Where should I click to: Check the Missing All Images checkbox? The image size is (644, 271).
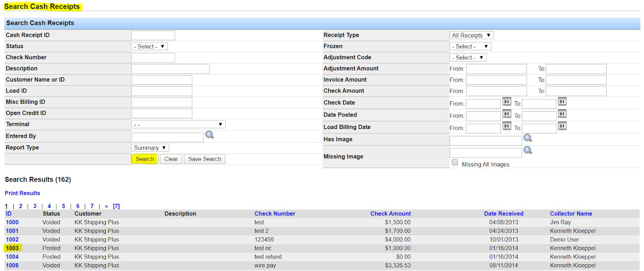[455, 162]
